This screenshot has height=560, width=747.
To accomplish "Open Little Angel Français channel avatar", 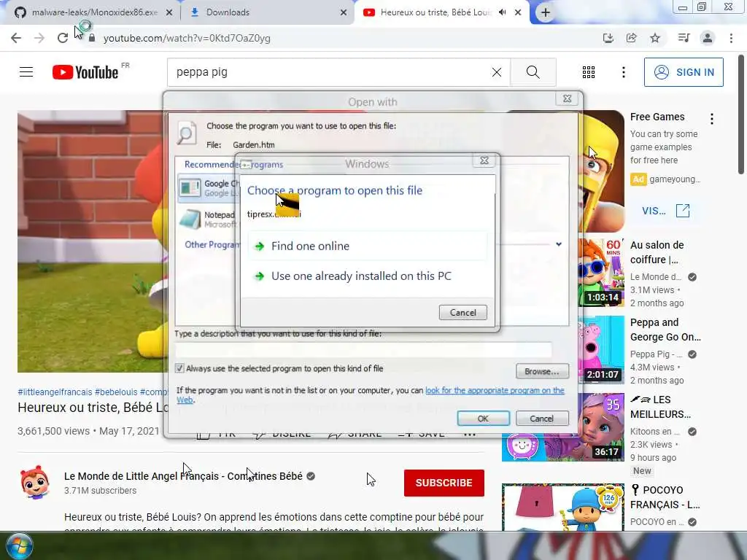I will coord(35,481).
